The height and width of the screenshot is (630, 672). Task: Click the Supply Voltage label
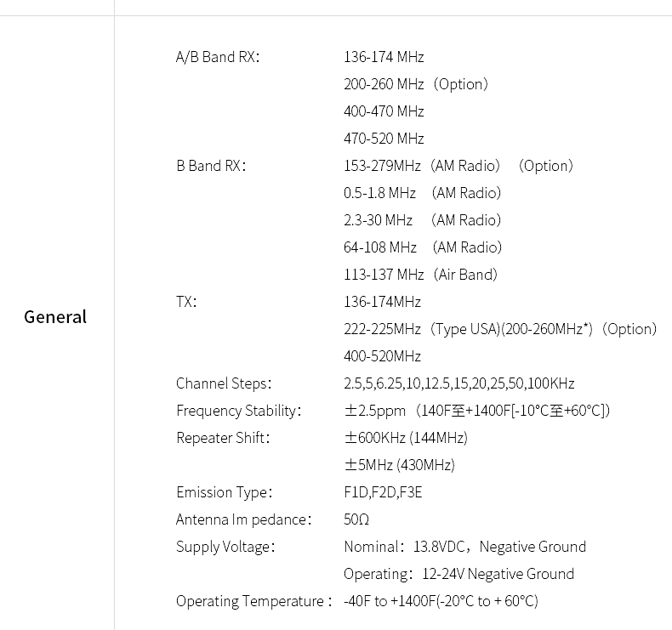(225, 547)
